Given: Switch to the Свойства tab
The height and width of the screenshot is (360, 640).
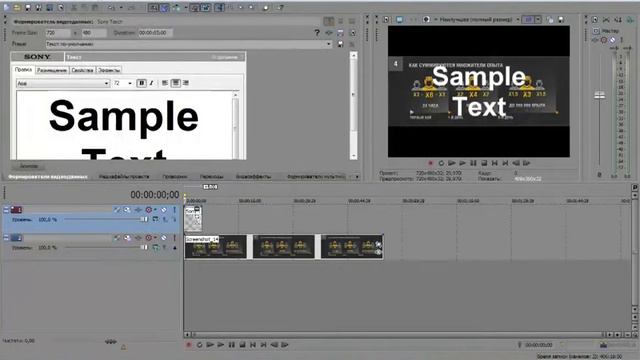Looking at the screenshot, I should [82, 70].
